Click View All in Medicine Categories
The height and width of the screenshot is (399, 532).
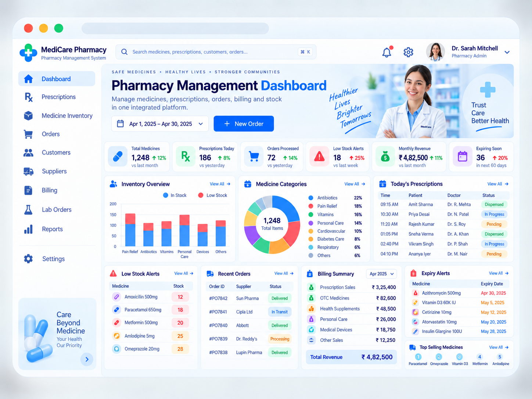pos(355,184)
